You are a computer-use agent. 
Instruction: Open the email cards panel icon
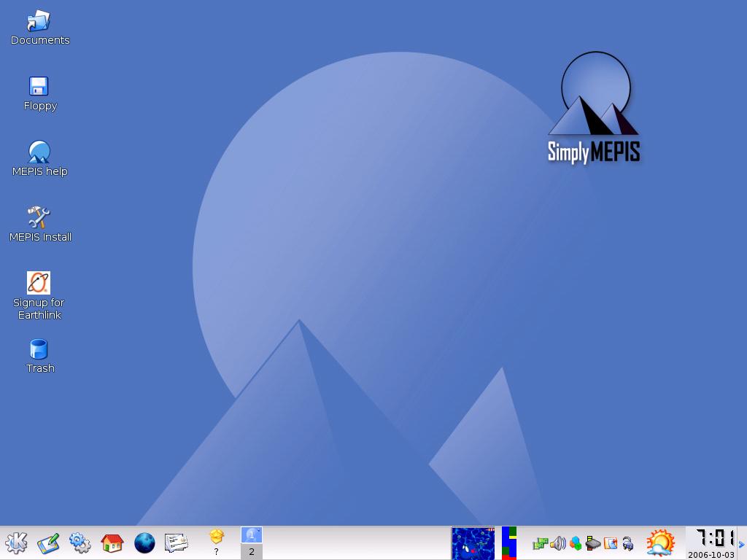point(177,543)
